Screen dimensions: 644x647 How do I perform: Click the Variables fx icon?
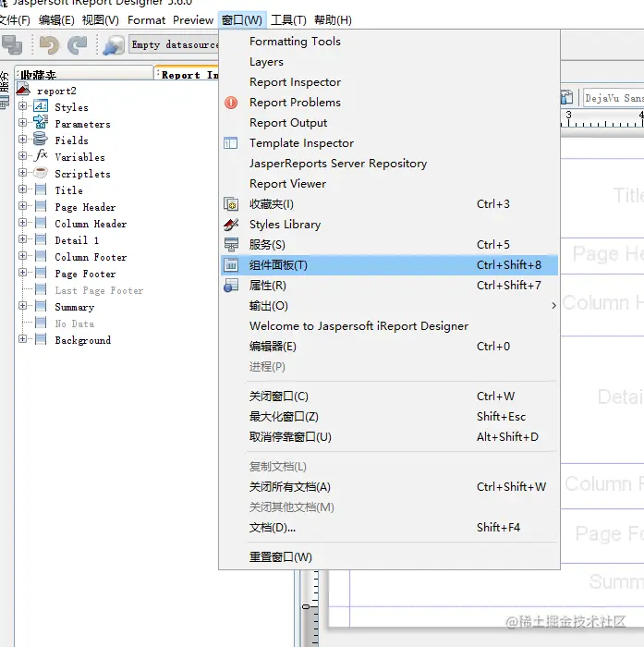pos(41,155)
